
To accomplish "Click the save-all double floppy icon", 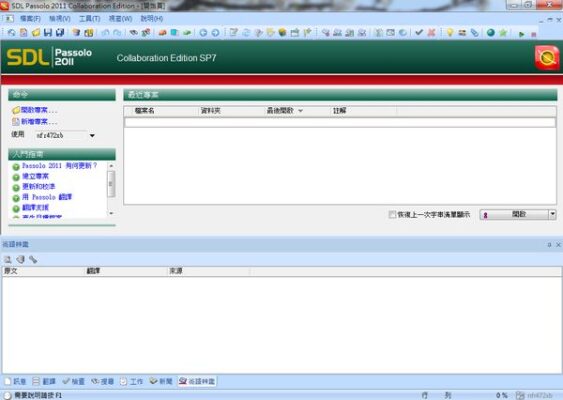I will [60, 33].
